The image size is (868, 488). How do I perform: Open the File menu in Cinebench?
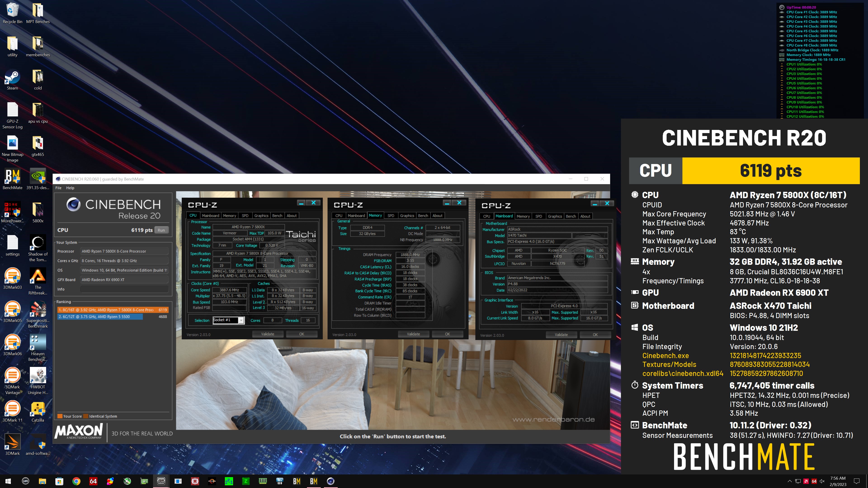(x=58, y=188)
